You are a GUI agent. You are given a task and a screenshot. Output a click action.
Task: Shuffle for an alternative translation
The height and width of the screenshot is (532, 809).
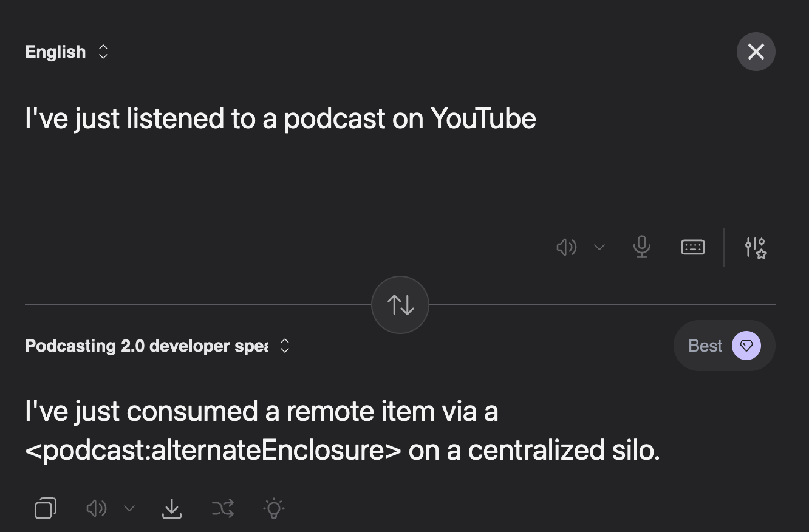click(223, 508)
